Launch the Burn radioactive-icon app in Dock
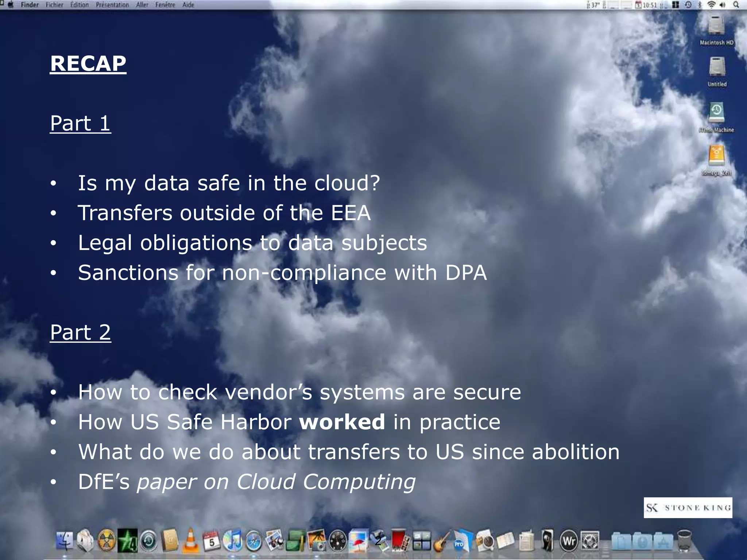This screenshot has width=747, height=560. [107, 540]
